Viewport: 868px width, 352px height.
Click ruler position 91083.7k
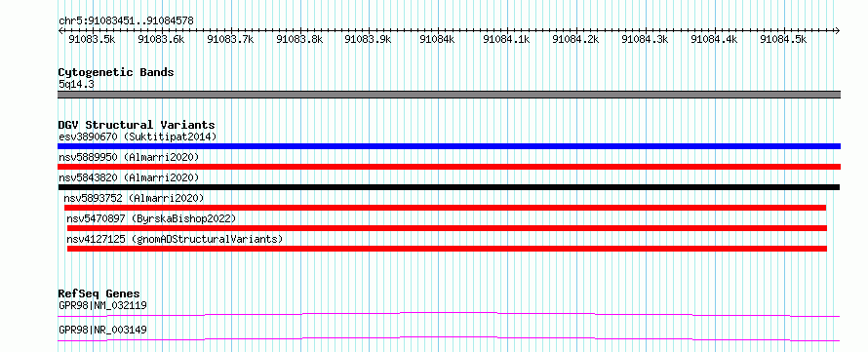coord(230,39)
